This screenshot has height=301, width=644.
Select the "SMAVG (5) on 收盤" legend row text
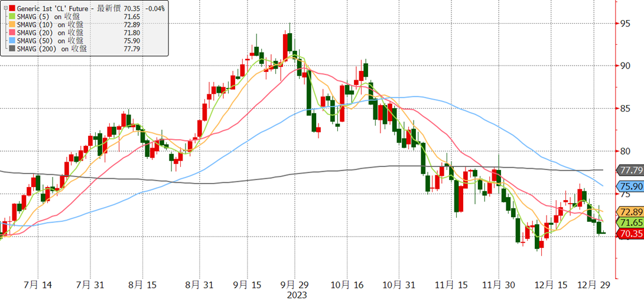click(48, 16)
